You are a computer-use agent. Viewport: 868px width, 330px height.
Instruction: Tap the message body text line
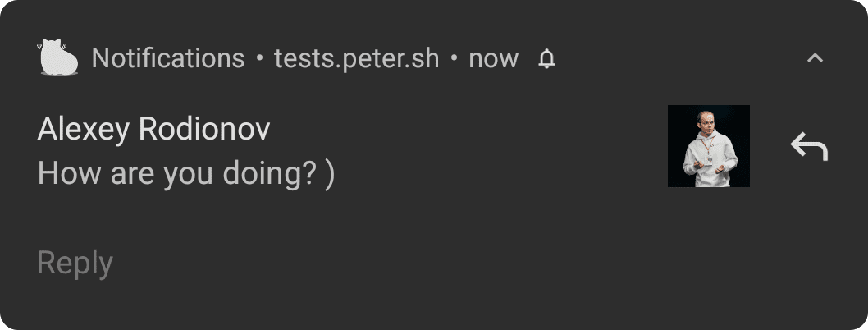pos(186,174)
